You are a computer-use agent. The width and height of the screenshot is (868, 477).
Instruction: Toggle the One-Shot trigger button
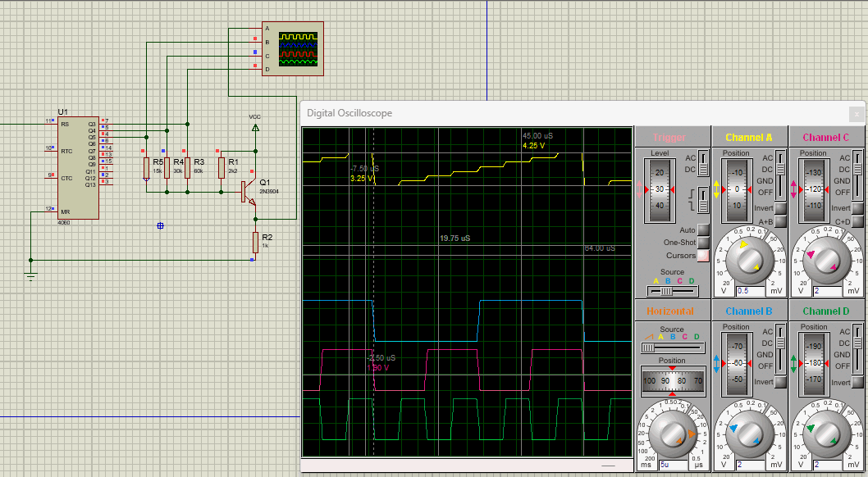703,242
